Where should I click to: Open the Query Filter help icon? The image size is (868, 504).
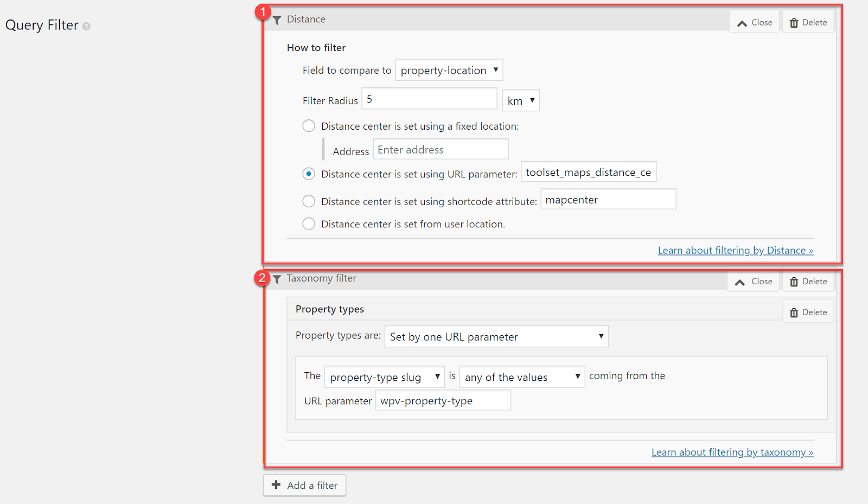[86, 25]
